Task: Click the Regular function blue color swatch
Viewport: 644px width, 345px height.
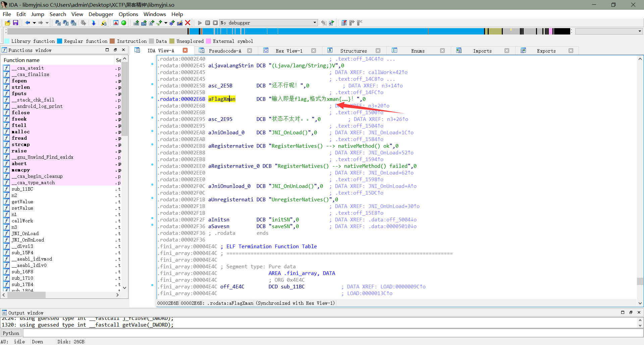Action: pos(60,41)
